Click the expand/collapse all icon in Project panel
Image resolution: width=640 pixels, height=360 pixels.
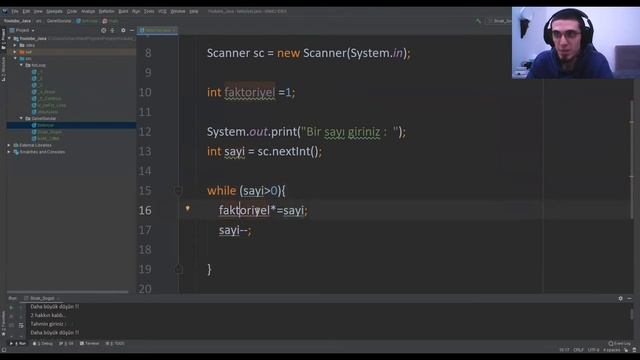(113, 30)
